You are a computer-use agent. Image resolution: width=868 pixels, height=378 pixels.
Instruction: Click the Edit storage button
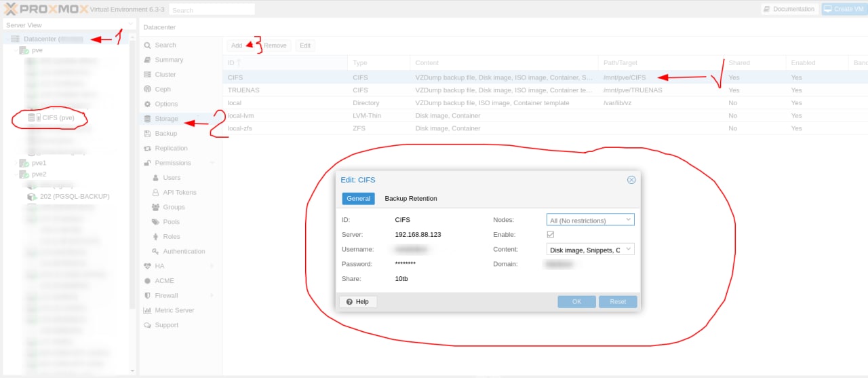(305, 45)
